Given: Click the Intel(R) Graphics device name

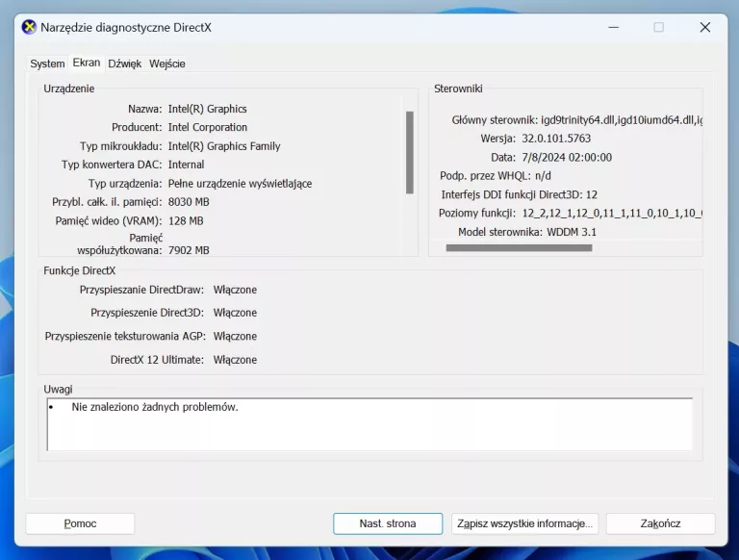Looking at the screenshot, I should pyautogui.click(x=207, y=109).
